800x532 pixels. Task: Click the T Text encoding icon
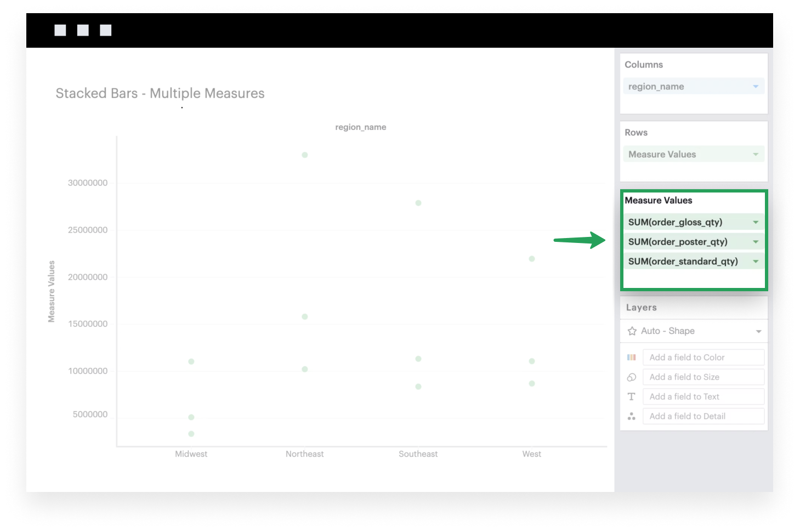point(631,396)
